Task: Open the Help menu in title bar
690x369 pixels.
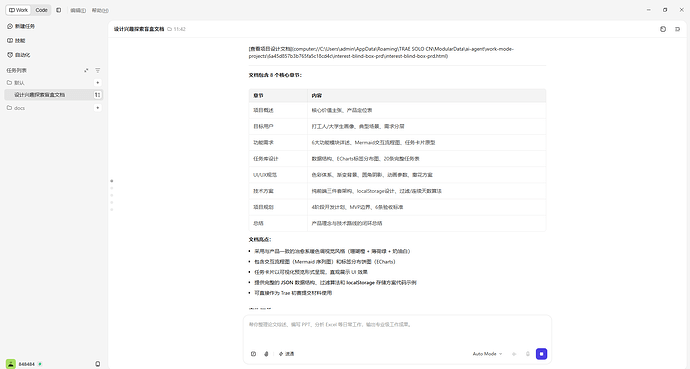Action: (x=100, y=10)
